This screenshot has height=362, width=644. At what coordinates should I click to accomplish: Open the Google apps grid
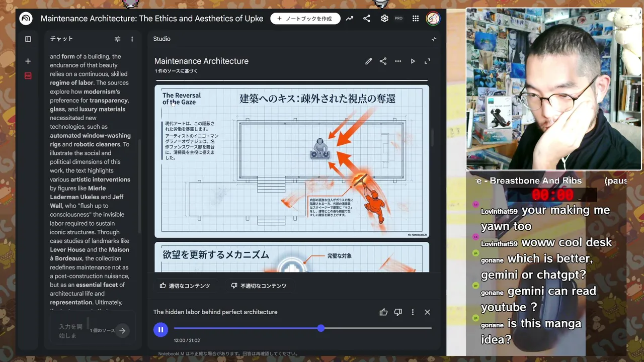(416, 19)
